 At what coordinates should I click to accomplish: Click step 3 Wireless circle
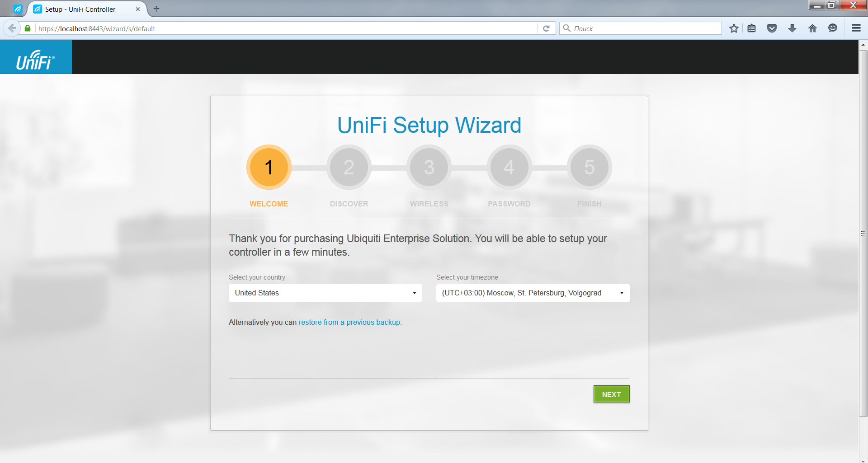429,167
